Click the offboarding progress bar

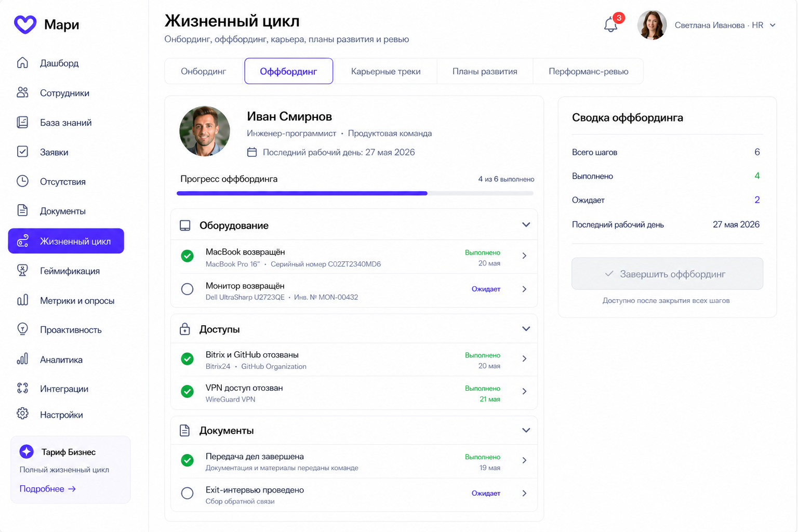[x=355, y=193]
